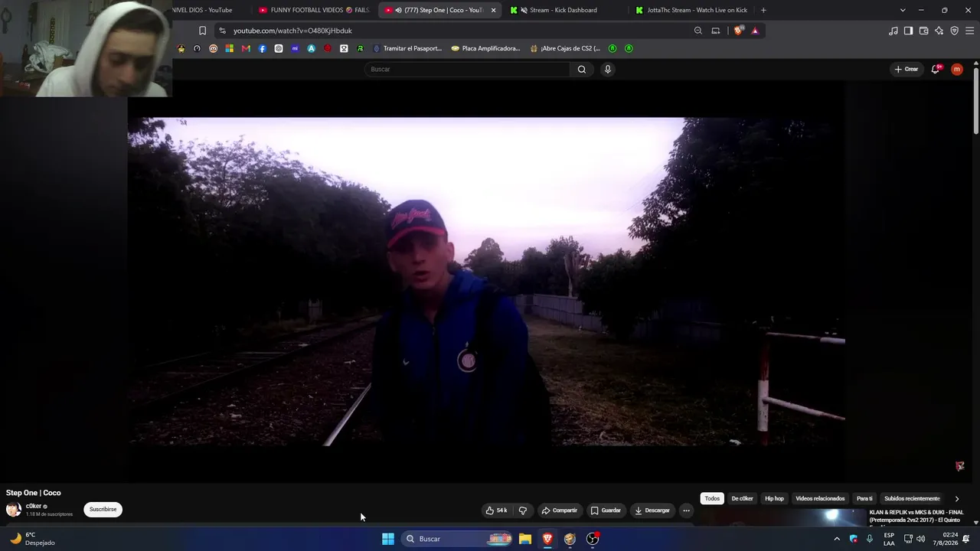Switch to FUNNY FOOTBALL VIDEOS tab
Screen dimensions: 980x551
click(314, 10)
